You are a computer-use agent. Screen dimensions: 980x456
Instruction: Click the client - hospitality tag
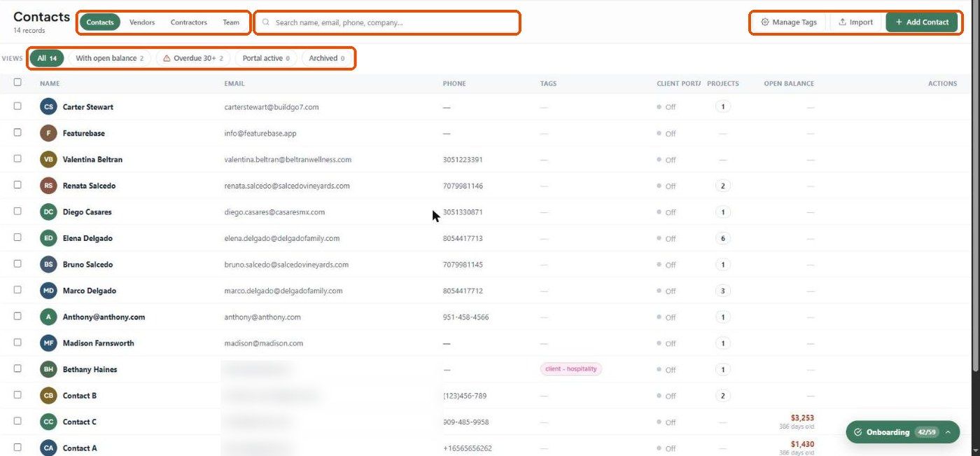tap(570, 369)
